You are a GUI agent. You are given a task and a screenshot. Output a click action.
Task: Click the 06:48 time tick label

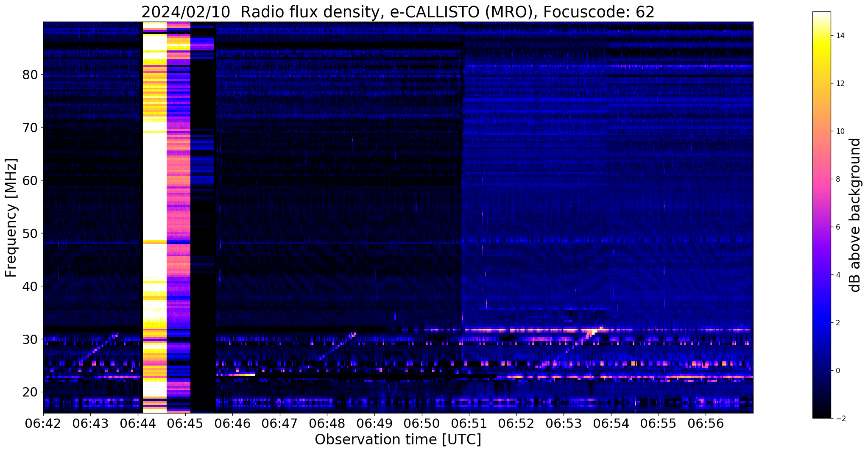327,424
